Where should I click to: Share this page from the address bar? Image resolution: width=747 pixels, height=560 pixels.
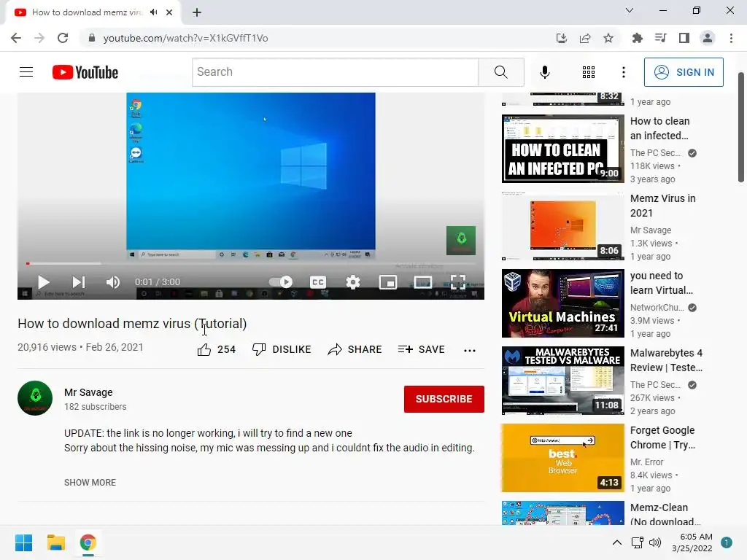click(x=585, y=38)
